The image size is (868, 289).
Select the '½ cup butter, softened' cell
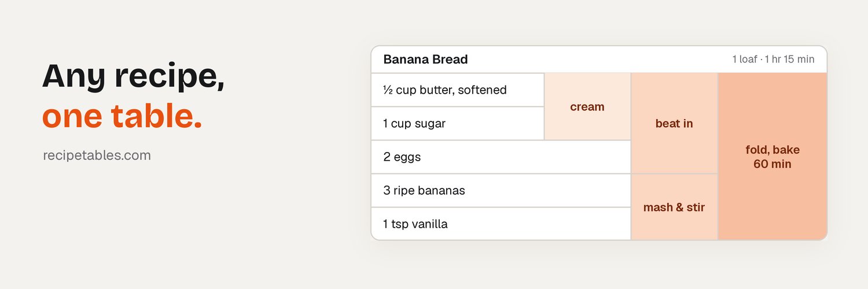(x=458, y=90)
